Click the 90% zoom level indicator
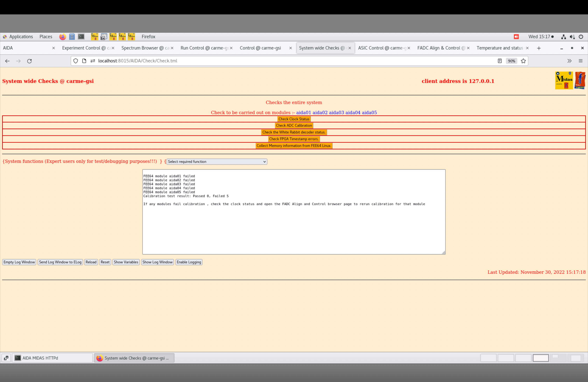Image resolution: width=588 pixels, height=382 pixels. pos(511,61)
